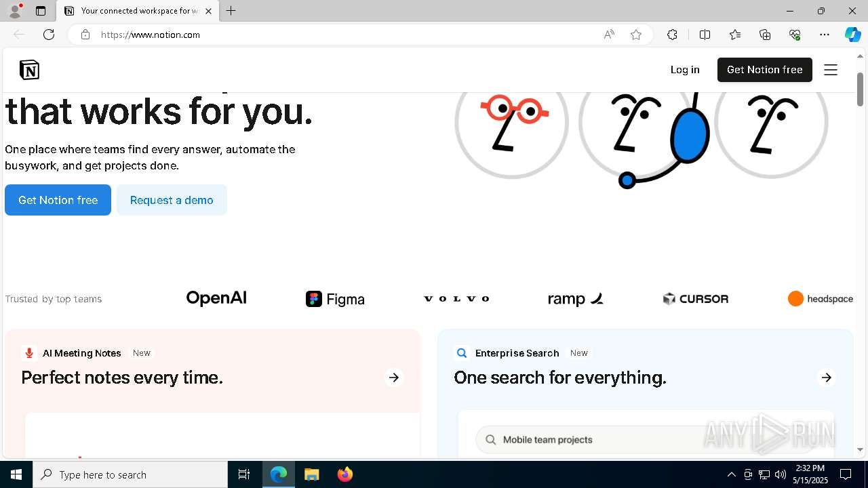868x488 pixels.
Task: Click blue Get Notion free button
Action: tap(58, 200)
